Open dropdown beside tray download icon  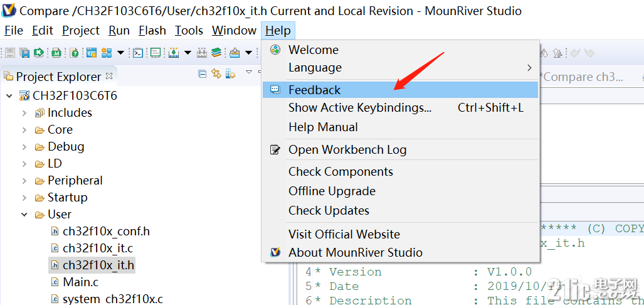248,53
